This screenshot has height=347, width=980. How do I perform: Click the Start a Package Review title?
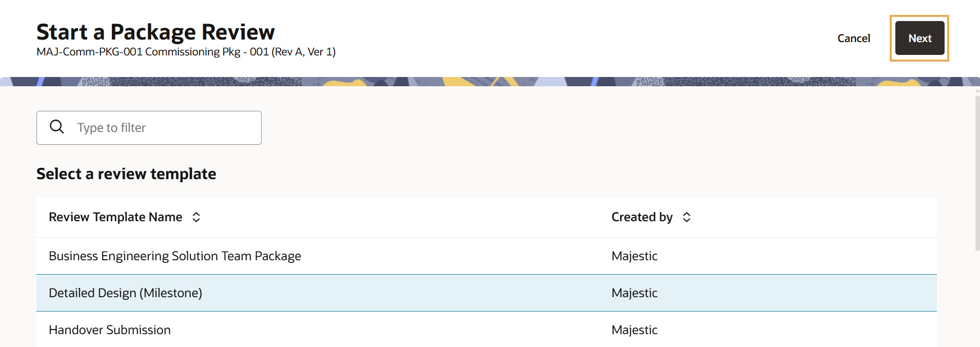click(155, 32)
